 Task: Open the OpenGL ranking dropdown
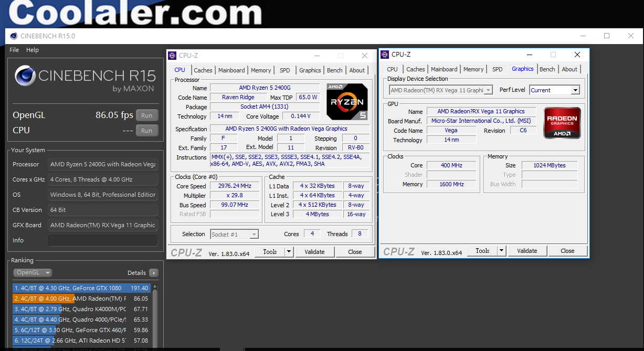click(33, 273)
